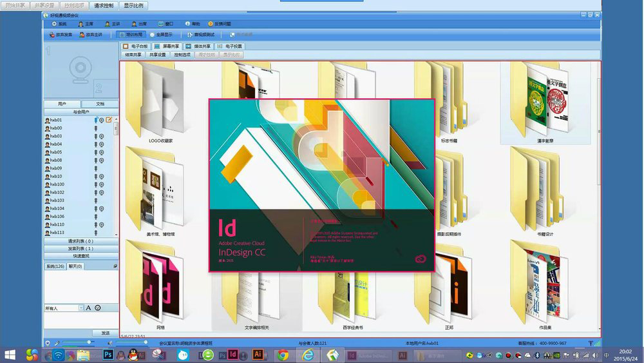Click microphone icon for hxb01
This screenshot has width=644, height=363.
click(96, 120)
